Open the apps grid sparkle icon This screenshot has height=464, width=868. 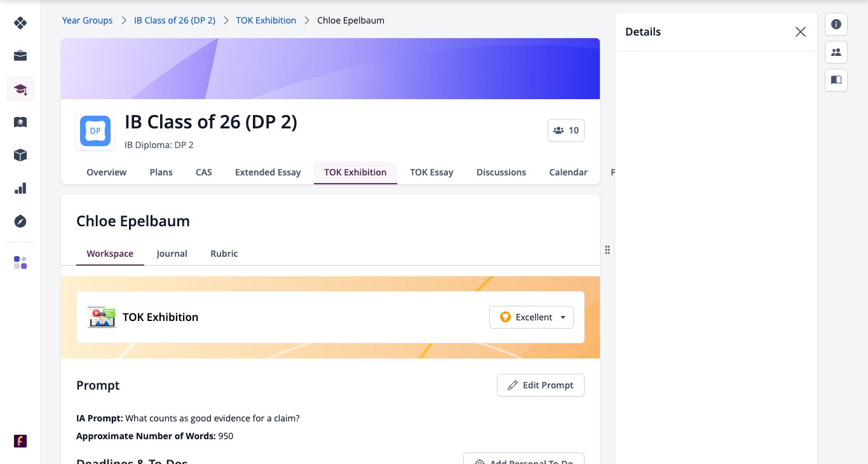pos(20,263)
